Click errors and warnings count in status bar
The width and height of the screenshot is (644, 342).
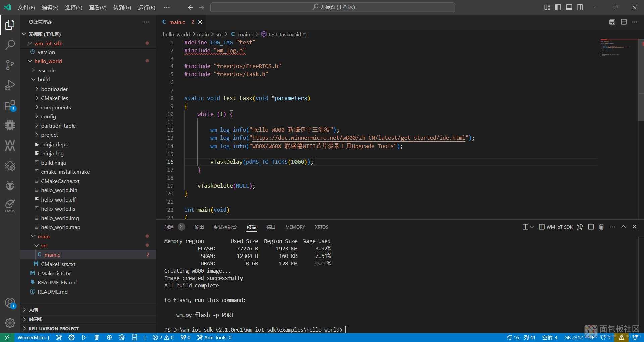pos(163,337)
